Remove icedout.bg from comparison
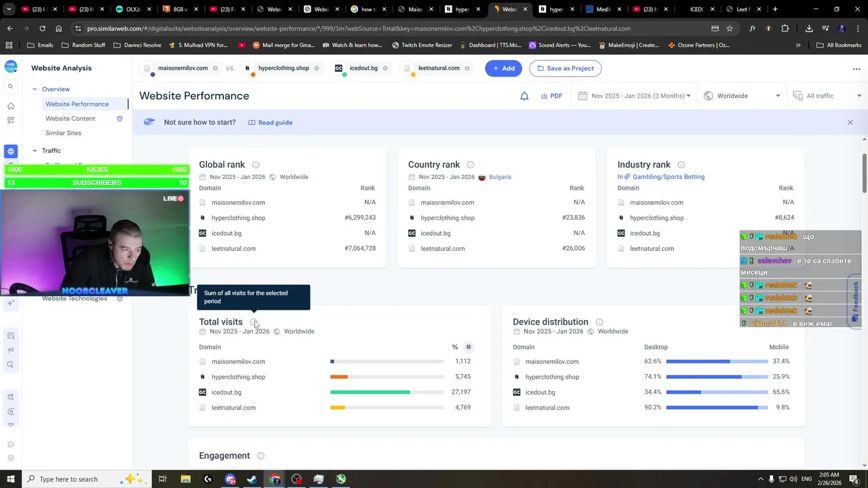Viewport: 868px width, 488px height. [385, 68]
